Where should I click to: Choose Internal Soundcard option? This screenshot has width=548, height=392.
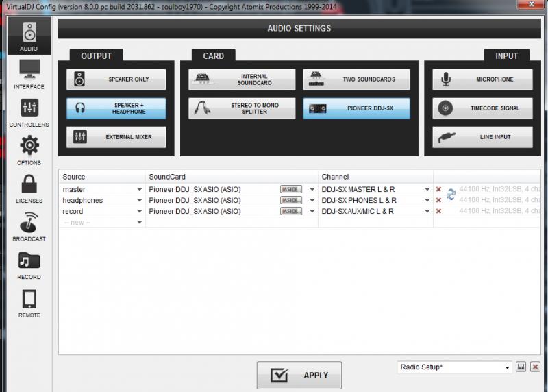click(242, 79)
